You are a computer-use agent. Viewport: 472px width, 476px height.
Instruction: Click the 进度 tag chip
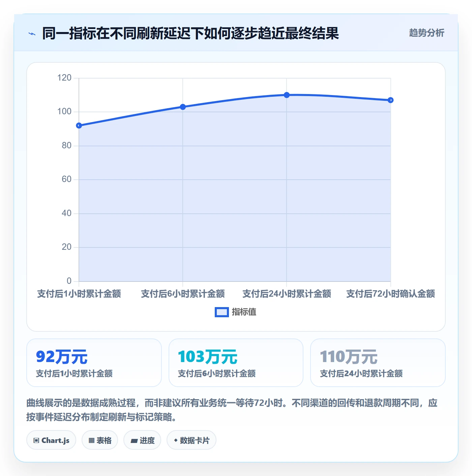coord(142,440)
